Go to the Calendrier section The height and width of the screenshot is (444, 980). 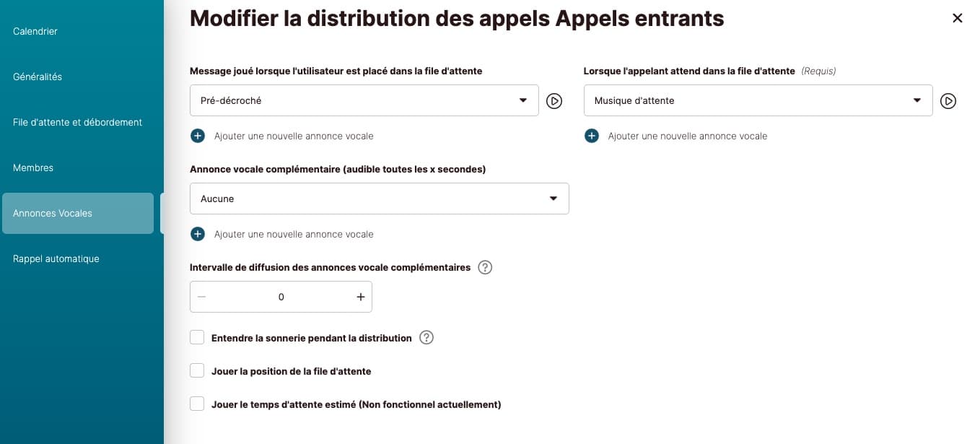pyautogui.click(x=35, y=31)
